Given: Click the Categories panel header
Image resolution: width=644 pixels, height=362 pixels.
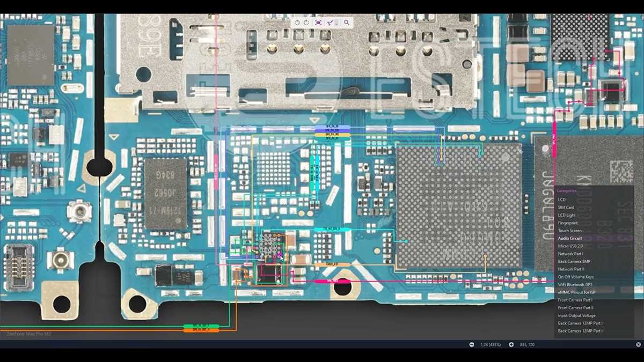Looking at the screenshot, I should click(567, 190).
